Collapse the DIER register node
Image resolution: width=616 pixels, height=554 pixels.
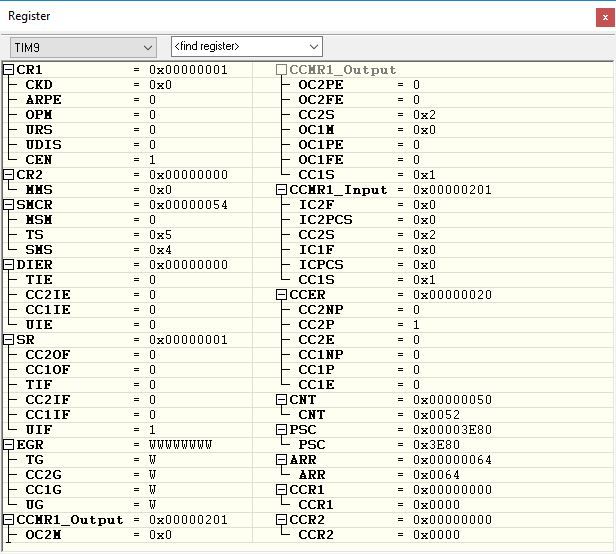8,265
